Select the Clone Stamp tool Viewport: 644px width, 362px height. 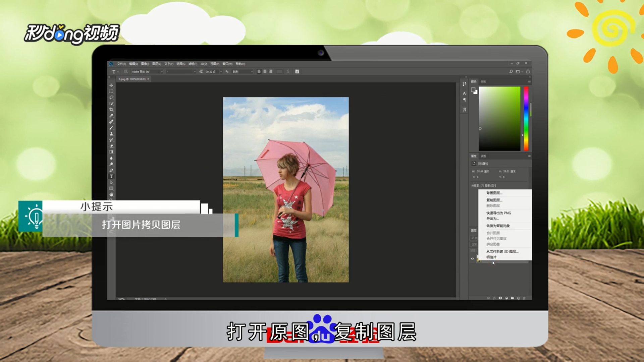coord(111,134)
